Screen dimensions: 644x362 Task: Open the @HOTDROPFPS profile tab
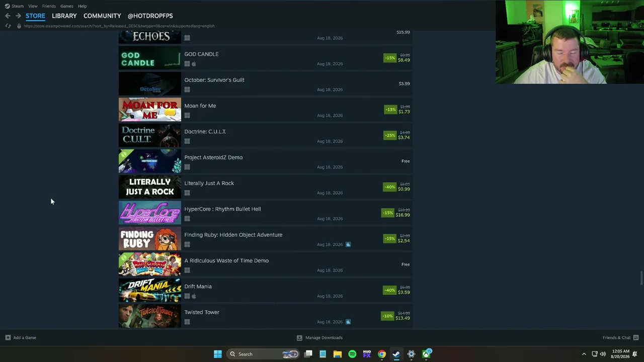pos(150,16)
